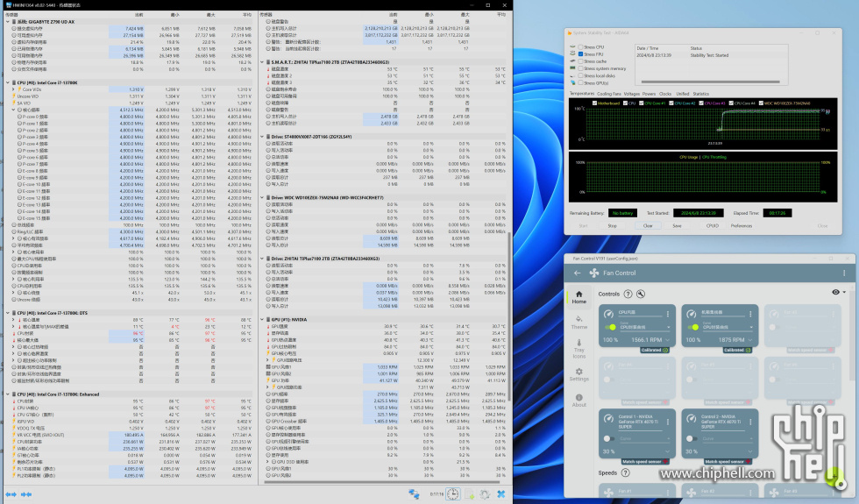Collapse GIGABYTE Z790 UD AX system group
This screenshot has height=504, width=859.
click(x=8, y=22)
